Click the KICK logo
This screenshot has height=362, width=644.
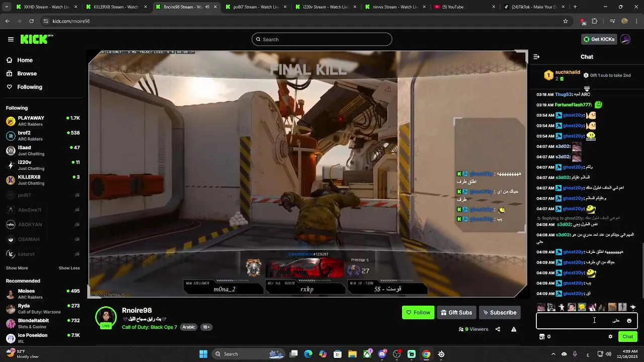(36, 39)
